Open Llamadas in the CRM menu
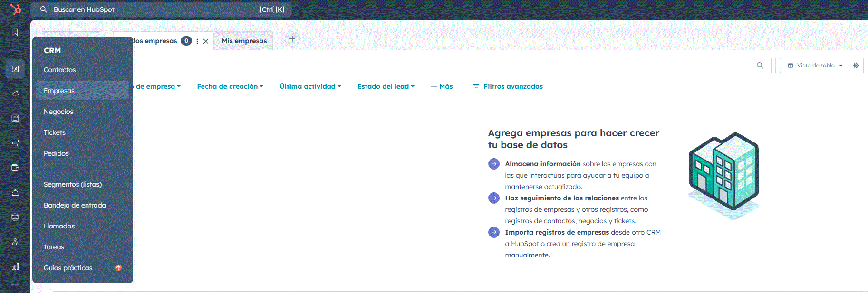 (x=83, y=226)
